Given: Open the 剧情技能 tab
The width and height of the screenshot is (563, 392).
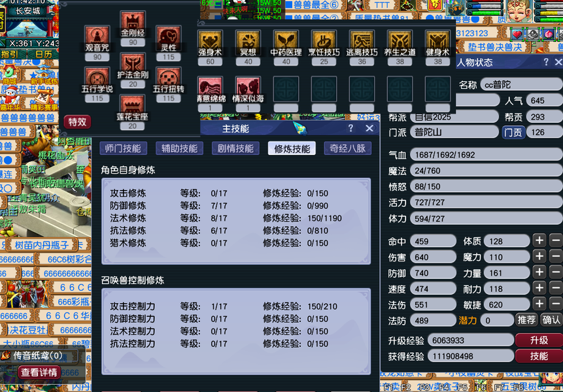Looking at the screenshot, I should [x=235, y=148].
